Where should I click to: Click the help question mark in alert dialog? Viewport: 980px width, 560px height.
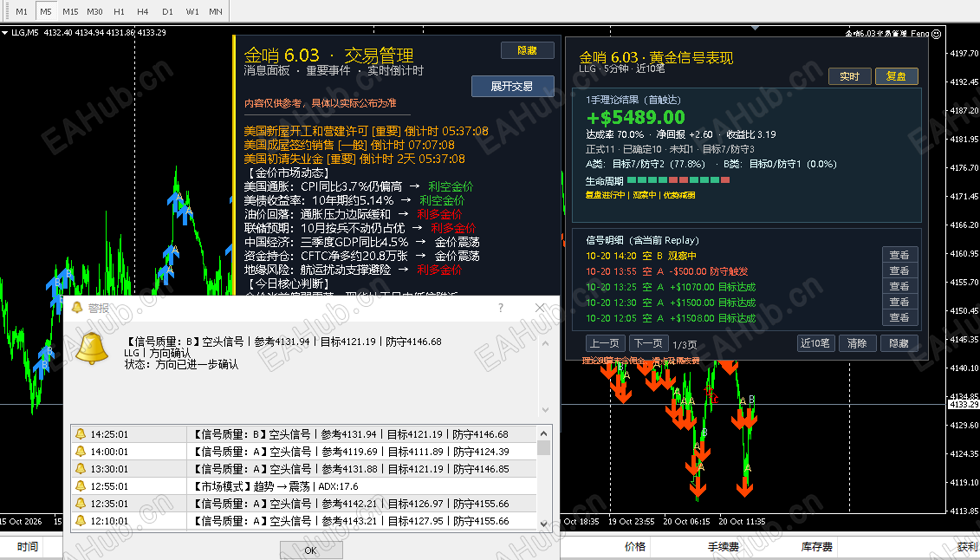coord(501,308)
